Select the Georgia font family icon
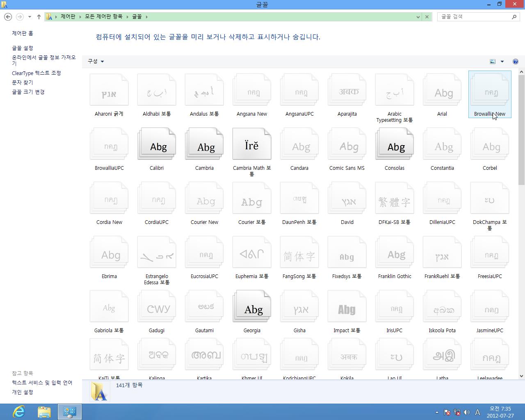The image size is (525, 420). click(252, 307)
